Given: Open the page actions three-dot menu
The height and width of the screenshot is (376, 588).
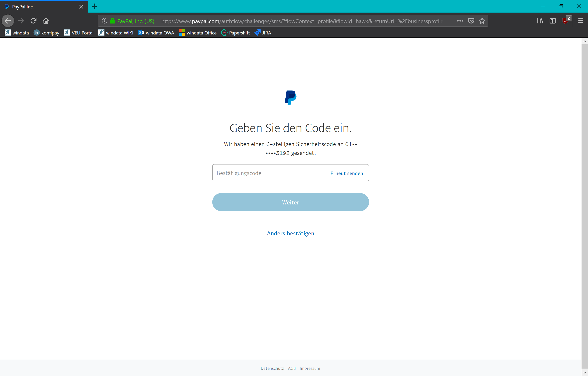Looking at the screenshot, I should (460, 21).
